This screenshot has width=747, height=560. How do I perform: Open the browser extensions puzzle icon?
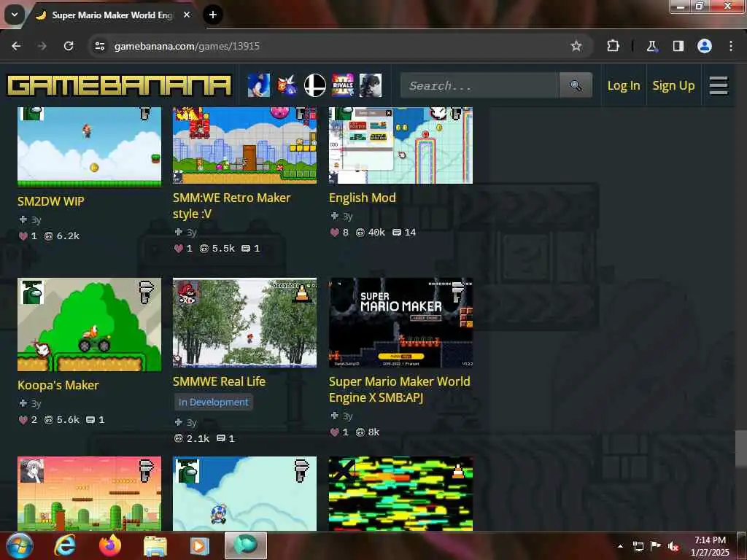pyautogui.click(x=613, y=46)
